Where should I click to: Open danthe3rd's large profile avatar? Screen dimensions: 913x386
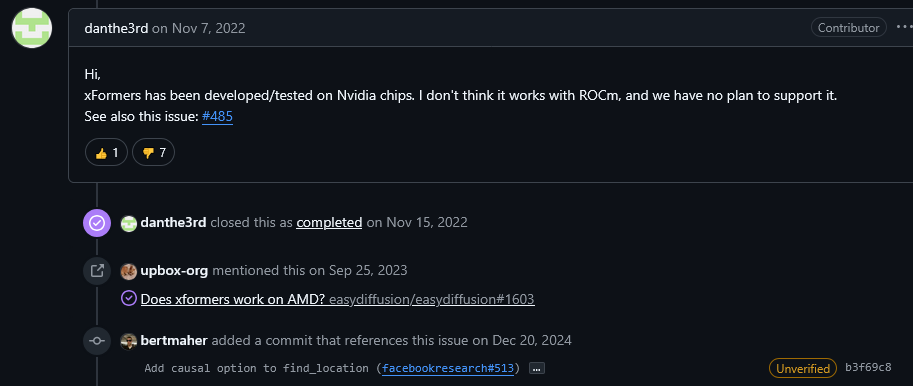32,28
